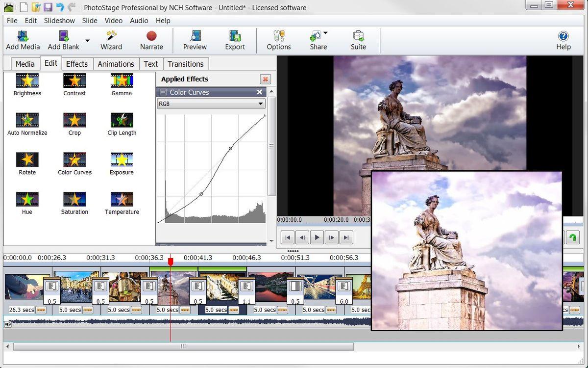Open the Share dropdown arrow

pyautogui.click(x=325, y=33)
